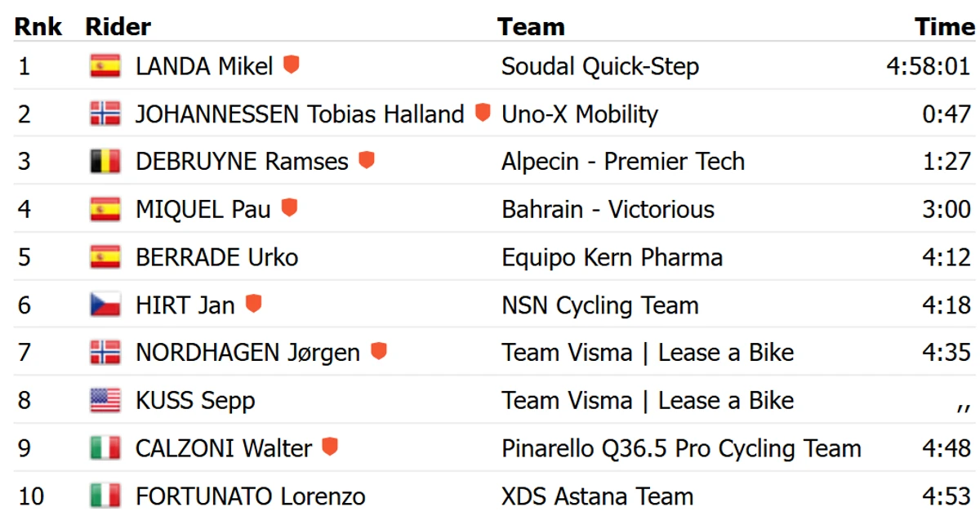This screenshot has width=980, height=516.
Task: Open rider page for BERRADE Urko
Action: point(216,258)
